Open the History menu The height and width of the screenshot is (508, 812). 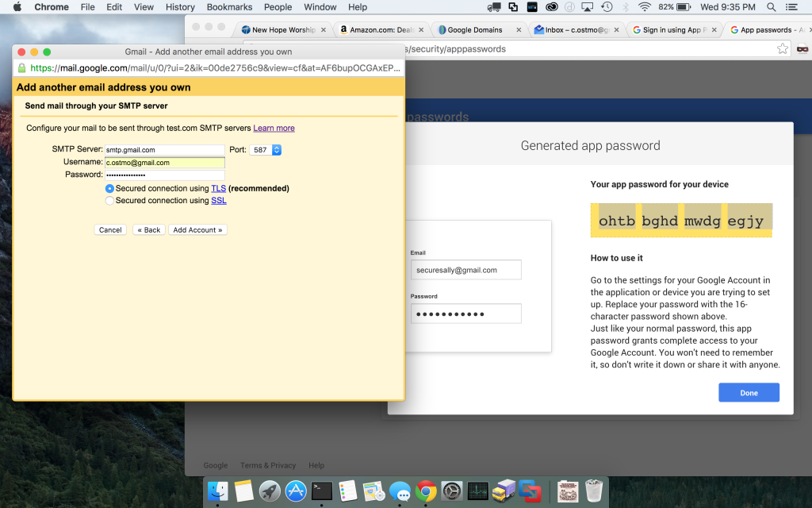[x=180, y=6]
